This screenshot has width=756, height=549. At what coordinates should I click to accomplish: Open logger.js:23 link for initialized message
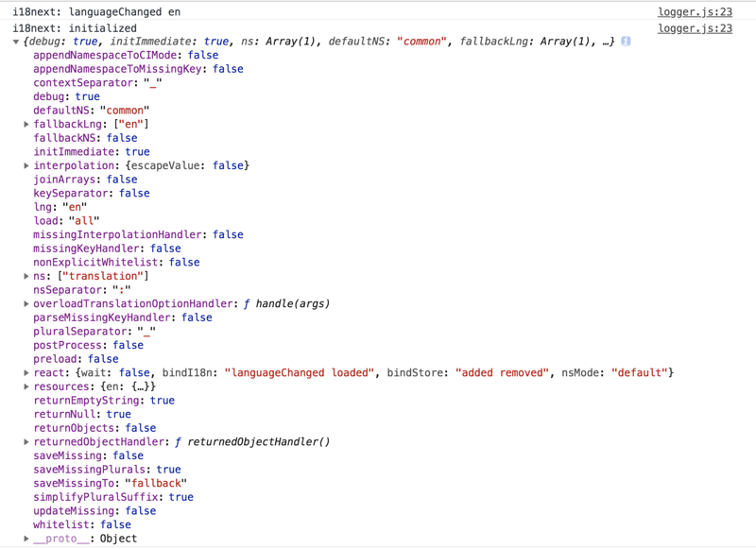[695, 28]
